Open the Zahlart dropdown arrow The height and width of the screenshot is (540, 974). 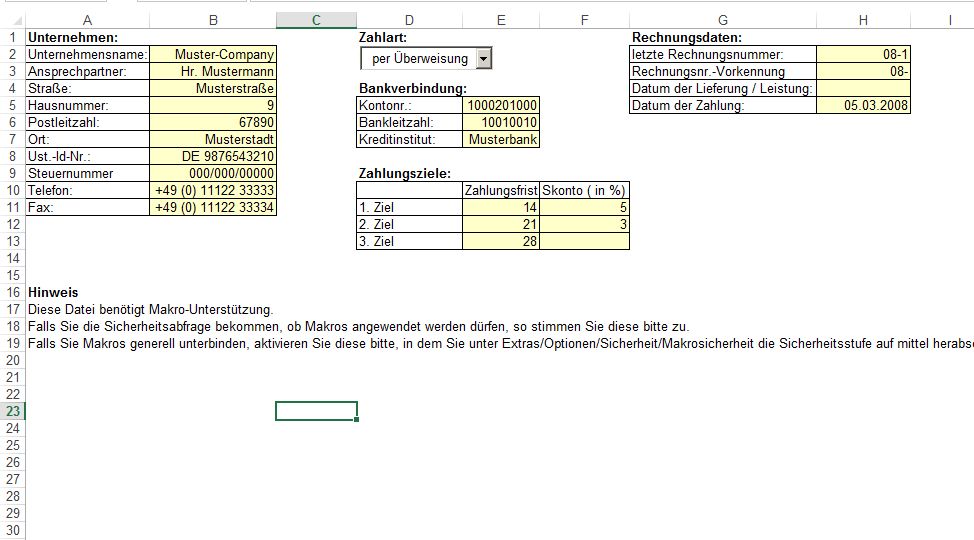pyautogui.click(x=484, y=58)
